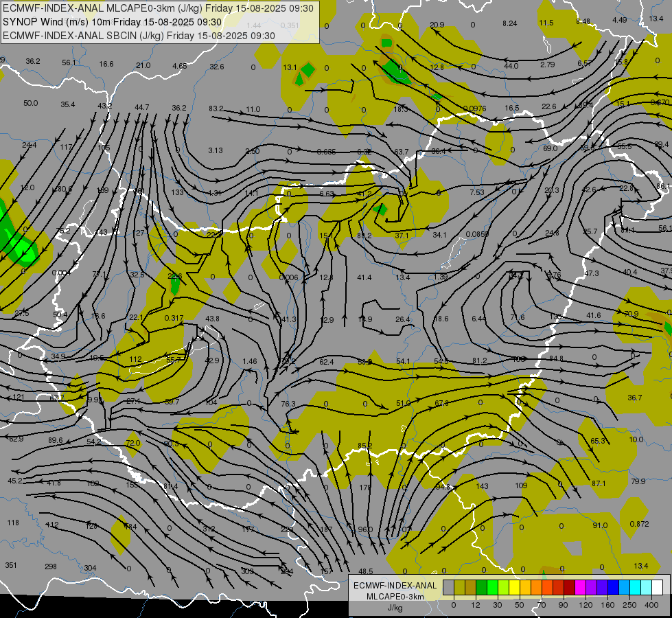Viewport: 672px width, 618px height.
Task: Click the map value 298
Action: click(51, 566)
